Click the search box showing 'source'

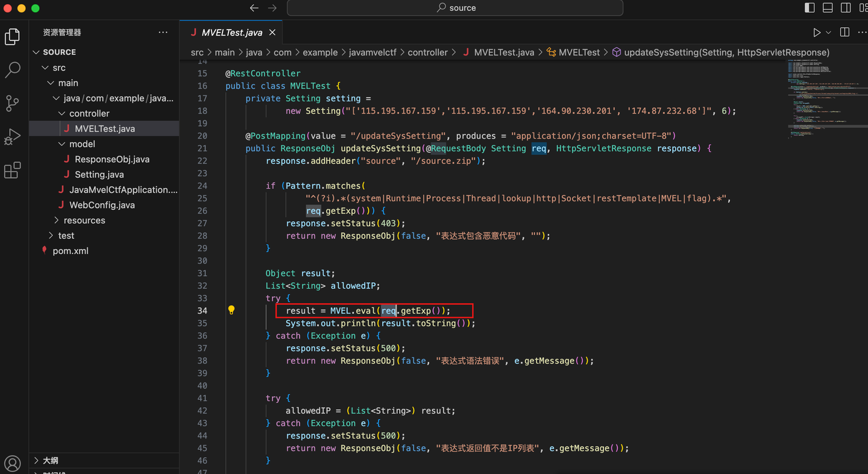(454, 8)
